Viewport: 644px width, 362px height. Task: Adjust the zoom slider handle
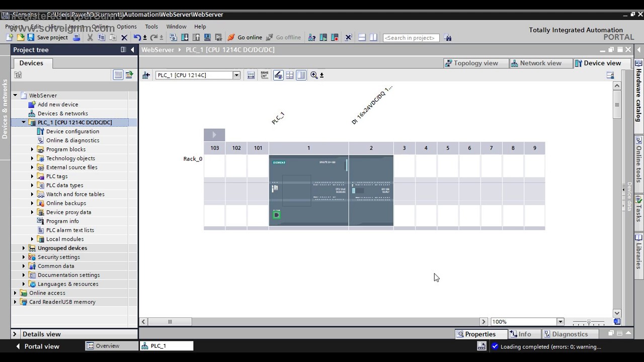pyautogui.click(x=589, y=322)
